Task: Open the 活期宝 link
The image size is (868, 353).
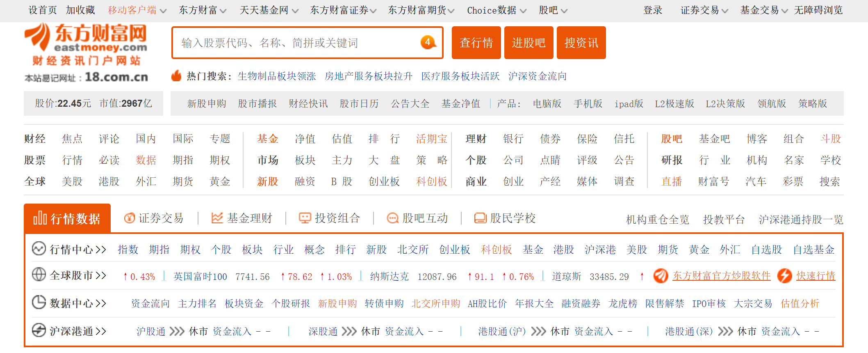Action: click(x=431, y=139)
